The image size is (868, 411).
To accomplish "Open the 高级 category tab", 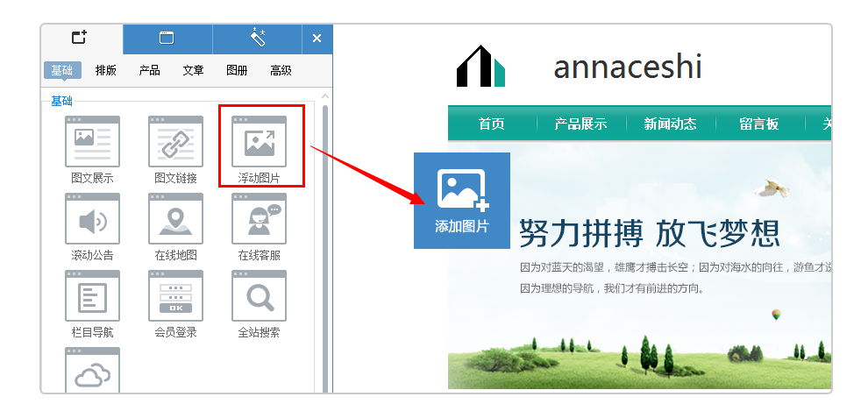I will click(x=281, y=70).
